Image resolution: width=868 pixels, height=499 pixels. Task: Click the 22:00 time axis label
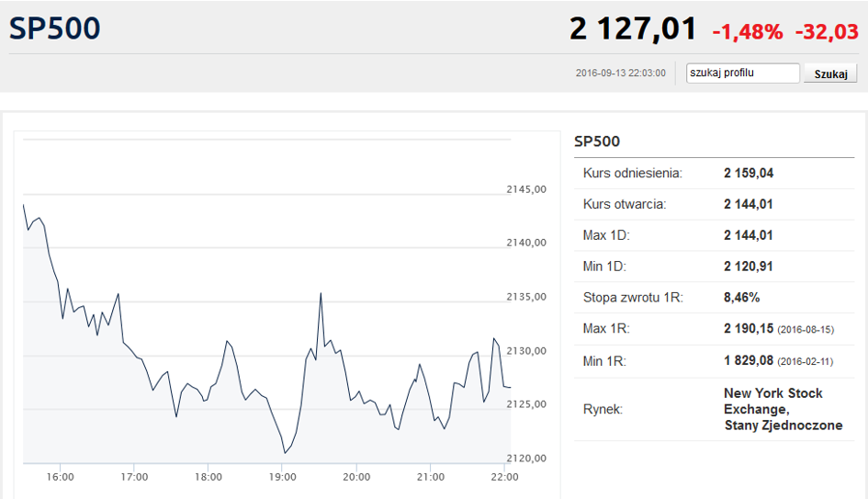[505, 477]
